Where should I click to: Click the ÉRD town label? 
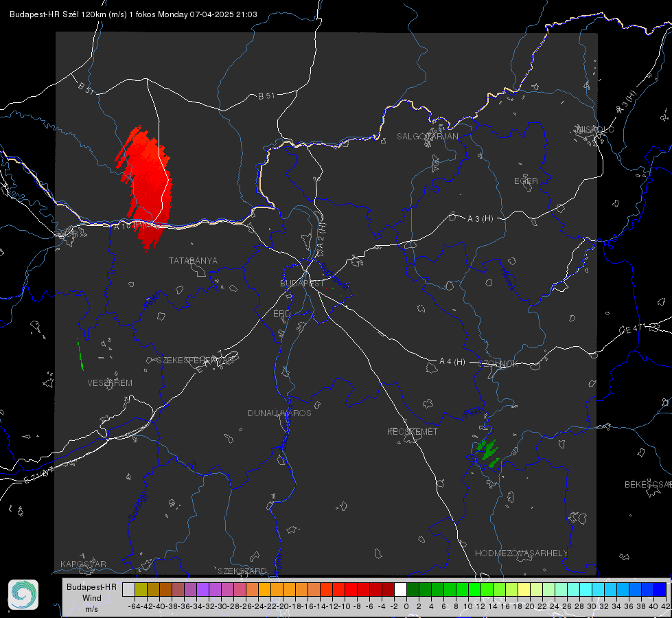(x=281, y=314)
